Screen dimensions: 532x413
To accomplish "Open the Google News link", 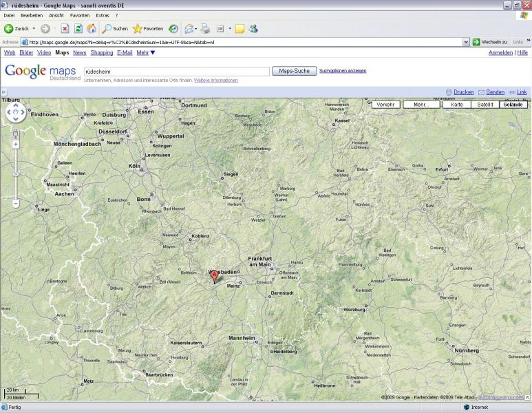I will tap(80, 52).
